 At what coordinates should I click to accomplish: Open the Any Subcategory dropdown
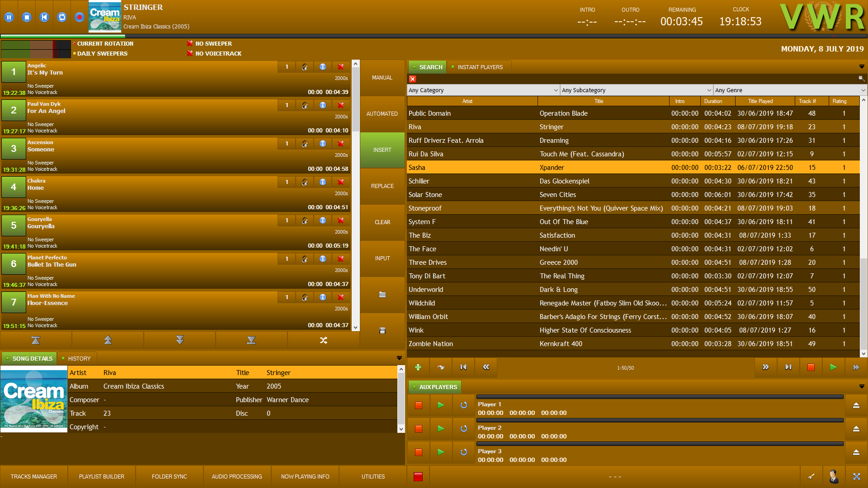(637, 90)
